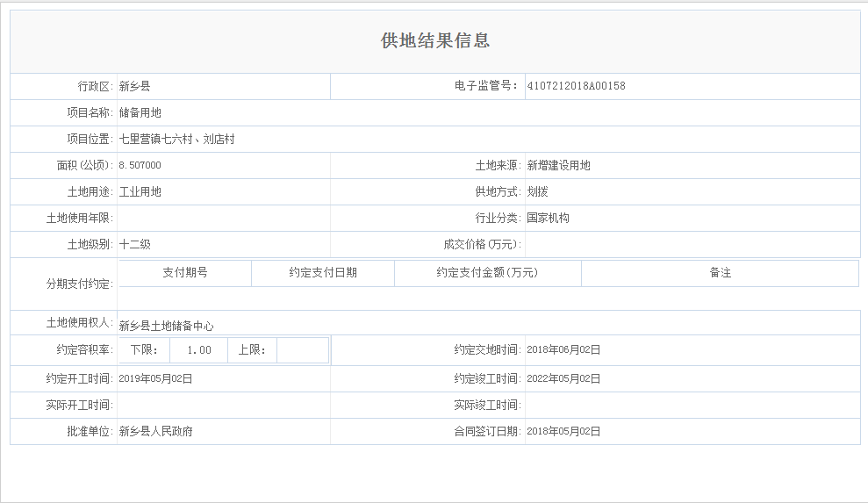Select the 行政区 value 新乡县
This screenshot has height=503, width=868.
(x=134, y=86)
